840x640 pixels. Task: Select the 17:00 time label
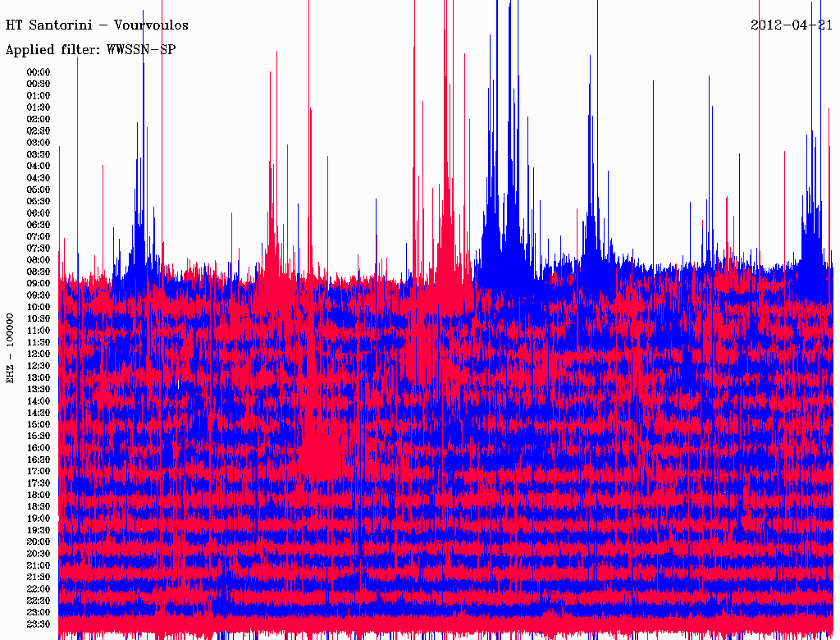coord(39,472)
